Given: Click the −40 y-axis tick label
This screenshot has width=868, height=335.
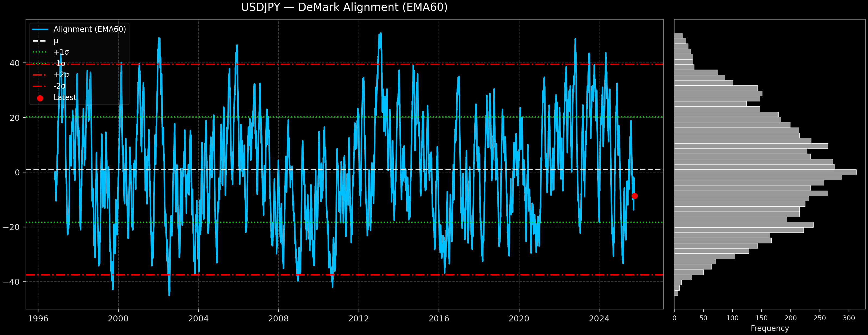Looking at the screenshot, I should (11, 282).
